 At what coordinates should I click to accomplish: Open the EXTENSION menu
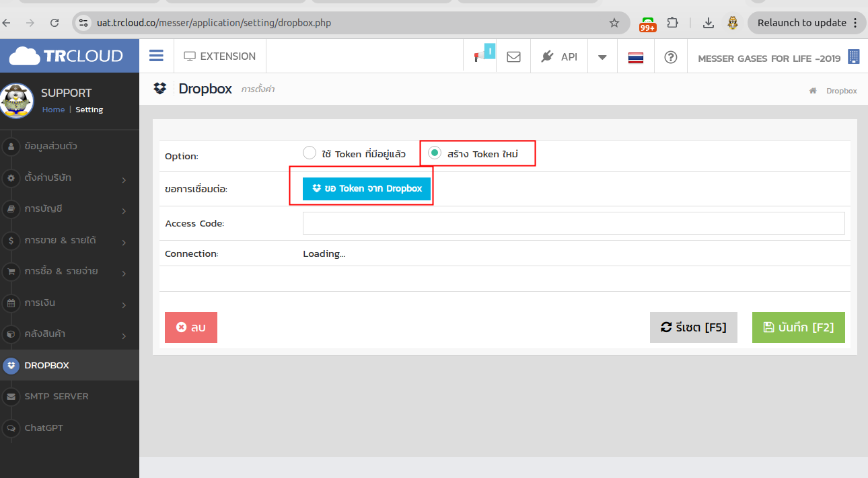(220, 56)
